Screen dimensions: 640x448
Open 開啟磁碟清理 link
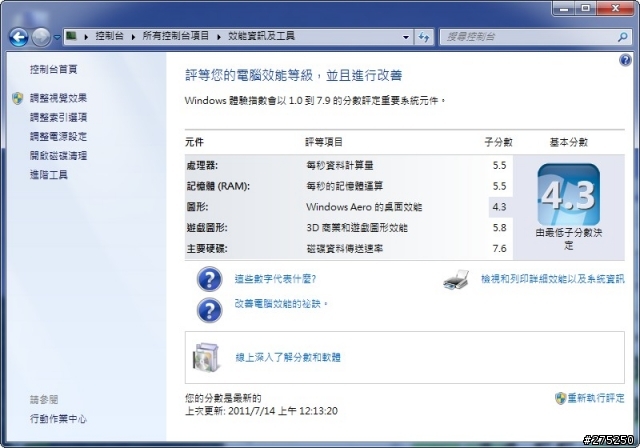point(58,155)
